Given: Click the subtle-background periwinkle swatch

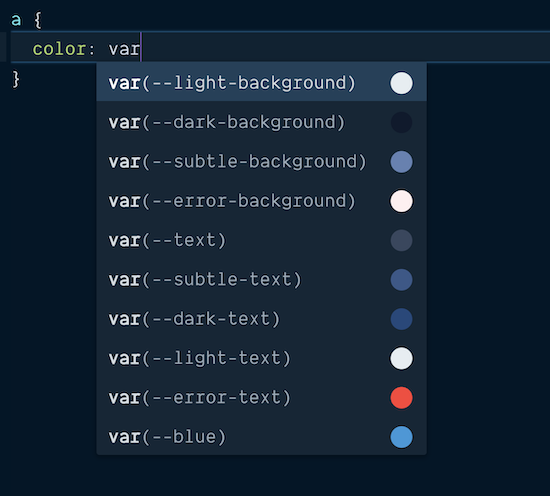Looking at the screenshot, I should [401, 162].
